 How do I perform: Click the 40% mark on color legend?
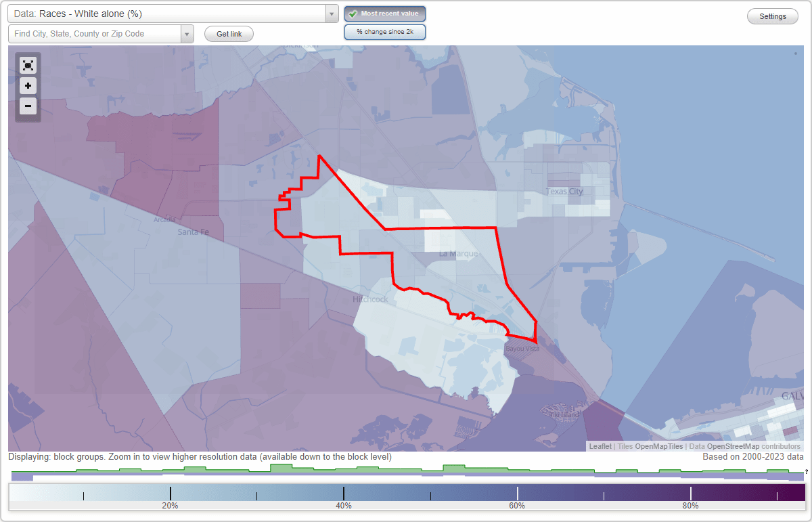[x=344, y=506]
